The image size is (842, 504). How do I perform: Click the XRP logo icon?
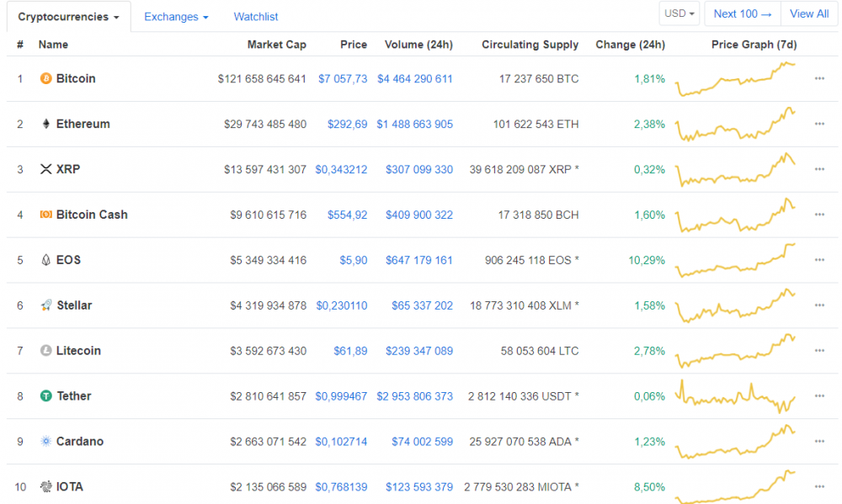46,170
